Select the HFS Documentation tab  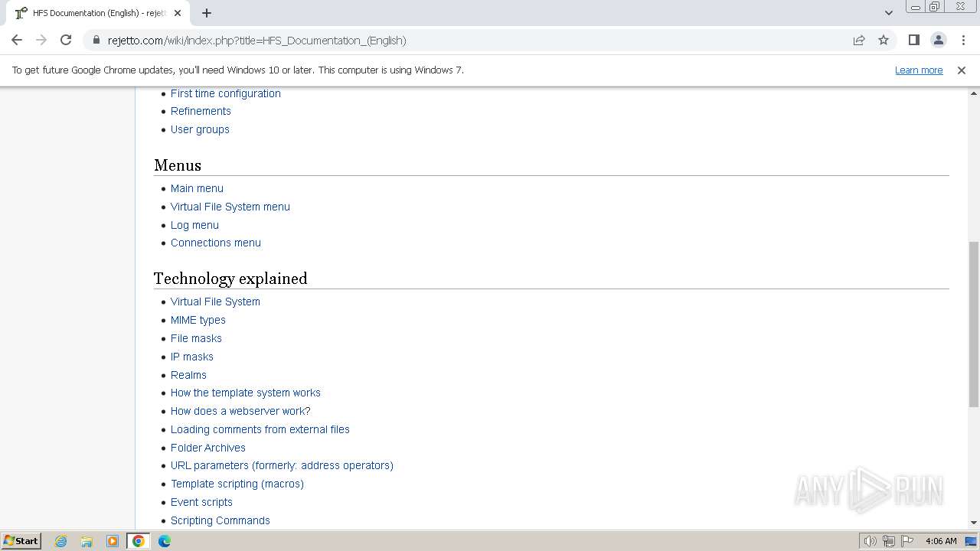click(98, 13)
